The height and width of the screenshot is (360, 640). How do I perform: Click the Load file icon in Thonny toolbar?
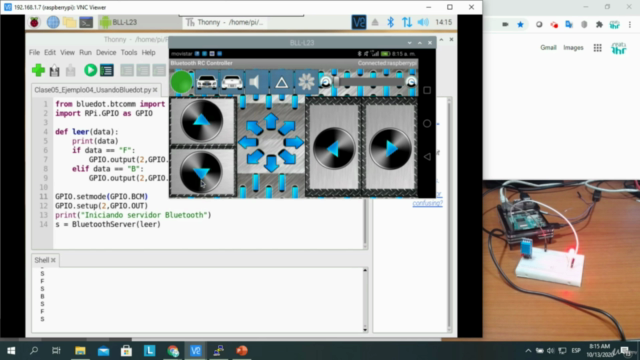(x=54, y=70)
